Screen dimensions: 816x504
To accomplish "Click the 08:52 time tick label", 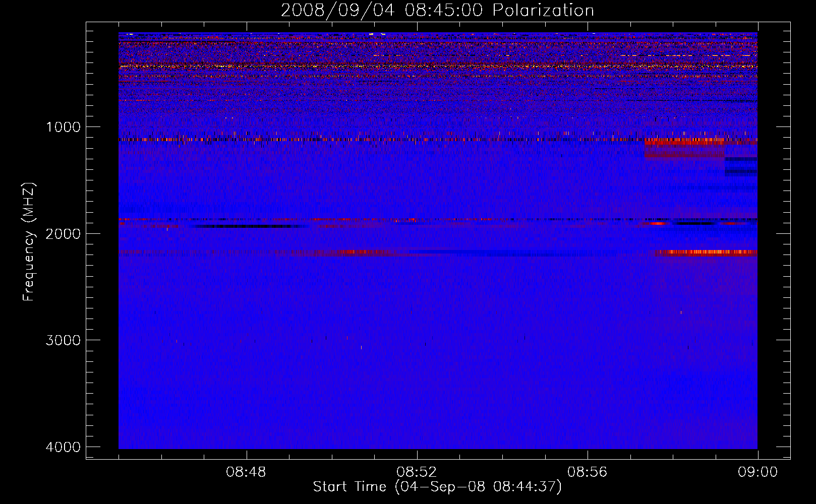I will click(x=417, y=472).
